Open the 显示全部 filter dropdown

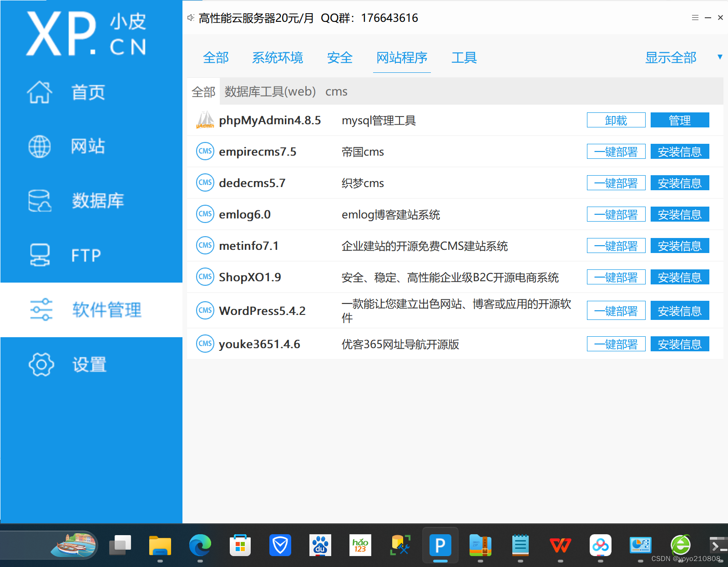click(x=670, y=57)
